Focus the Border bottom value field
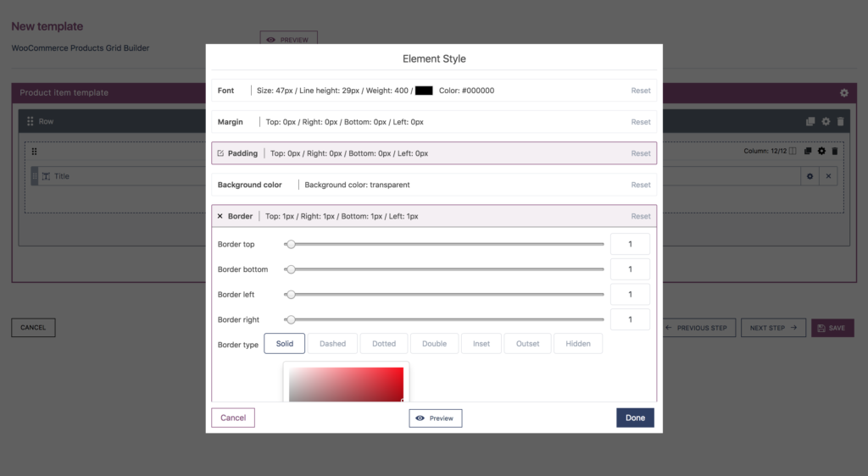 coord(630,269)
